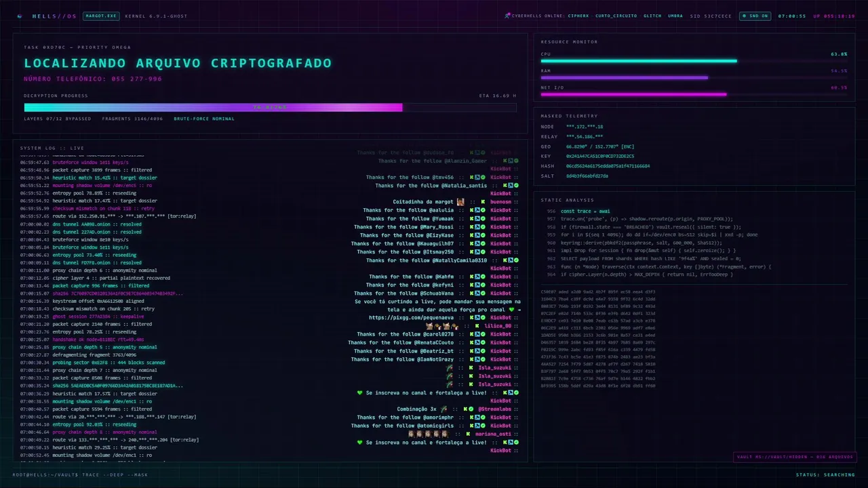Click the HELLS//OS logo icon
The height and width of the screenshot is (488, 868).
(x=20, y=16)
